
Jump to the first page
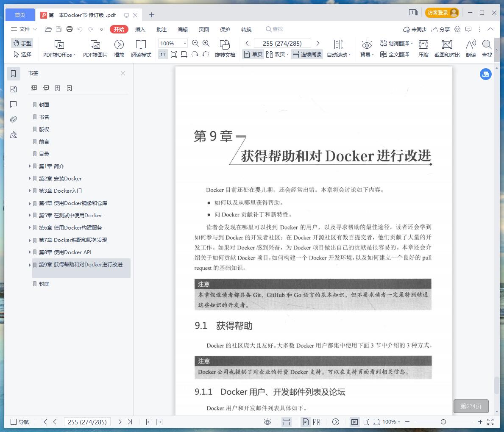coord(45,422)
